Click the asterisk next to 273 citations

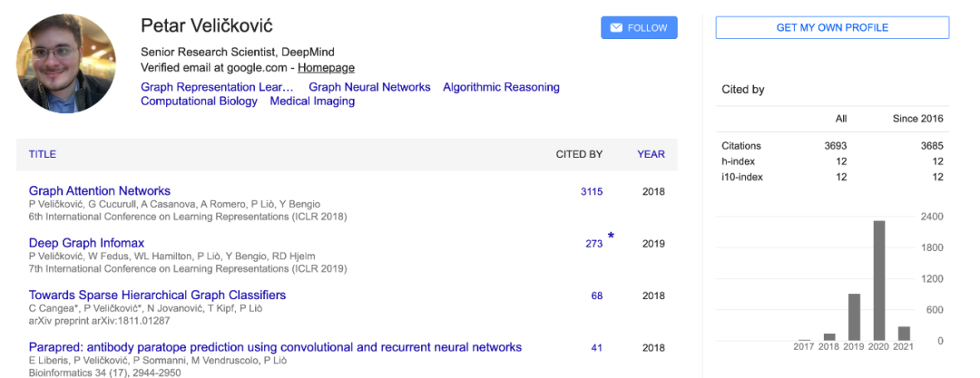pyautogui.click(x=611, y=237)
